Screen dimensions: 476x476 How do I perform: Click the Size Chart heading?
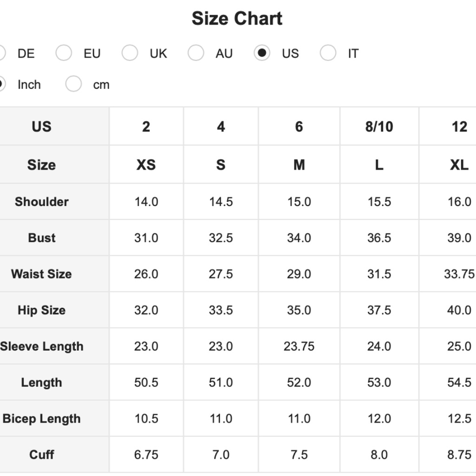(x=237, y=19)
